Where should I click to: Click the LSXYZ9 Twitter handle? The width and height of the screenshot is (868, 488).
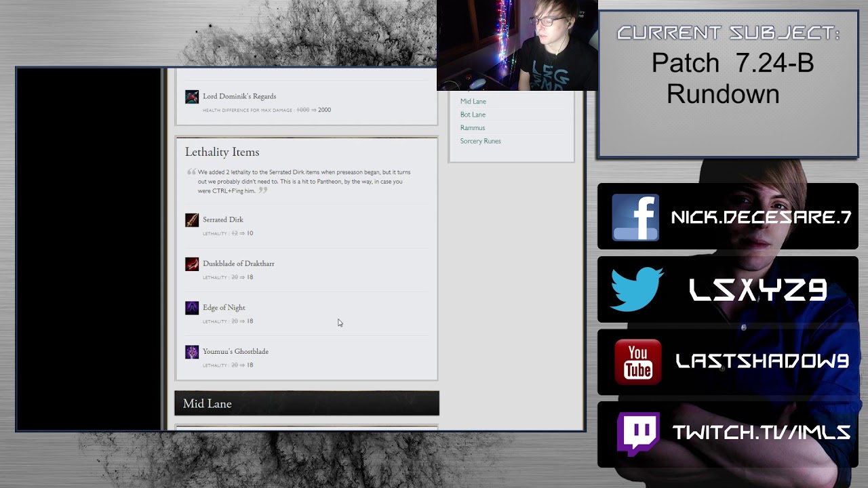pos(758,291)
